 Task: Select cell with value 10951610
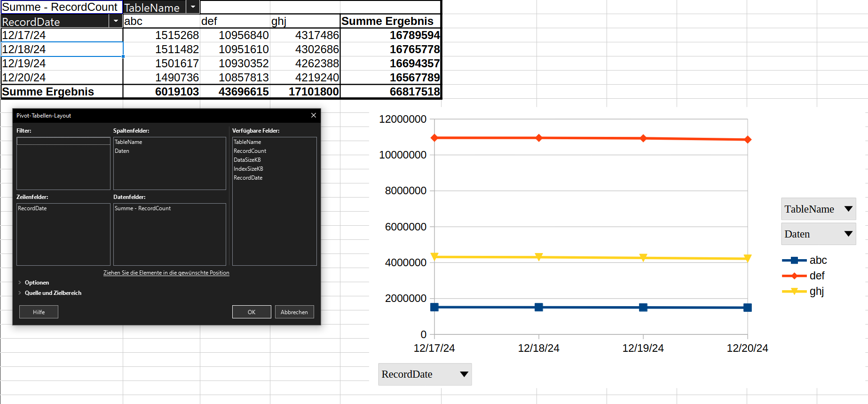pyautogui.click(x=235, y=49)
